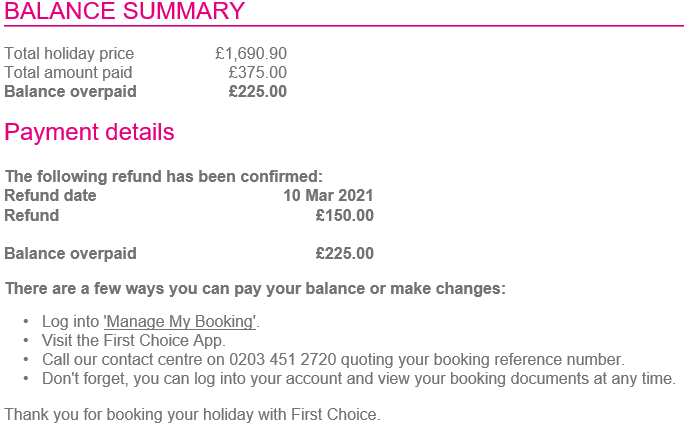This screenshot has width=698, height=433.
Task: Click the 'Total amount paid' label
Action: pyautogui.click(x=68, y=73)
